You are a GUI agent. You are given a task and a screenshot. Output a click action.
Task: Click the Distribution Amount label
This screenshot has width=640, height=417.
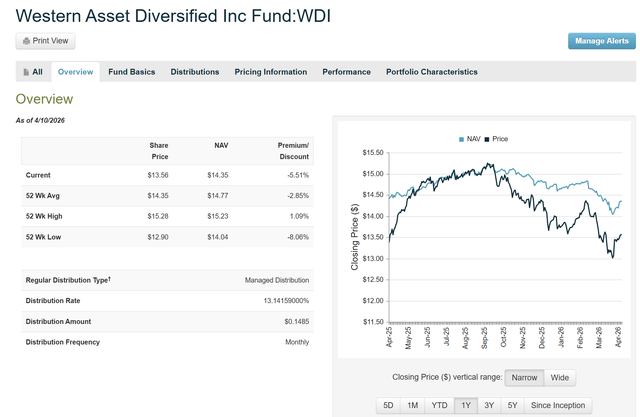point(58,321)
